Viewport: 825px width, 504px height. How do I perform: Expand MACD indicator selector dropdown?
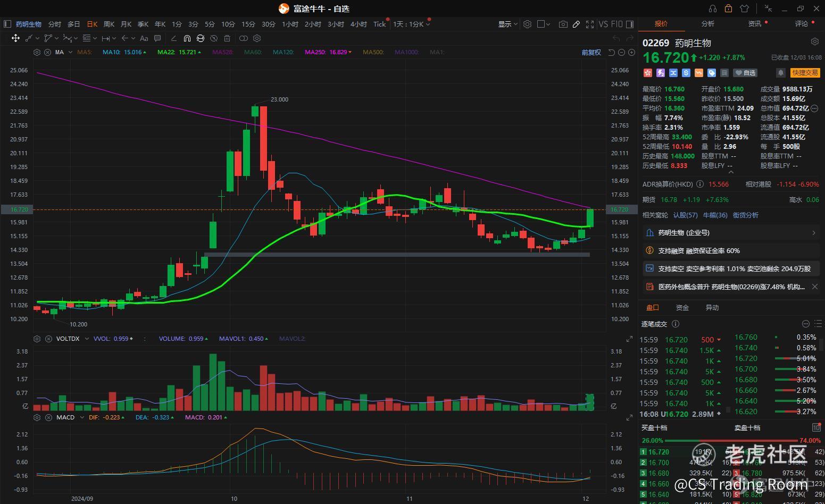[x=82, y=417]
